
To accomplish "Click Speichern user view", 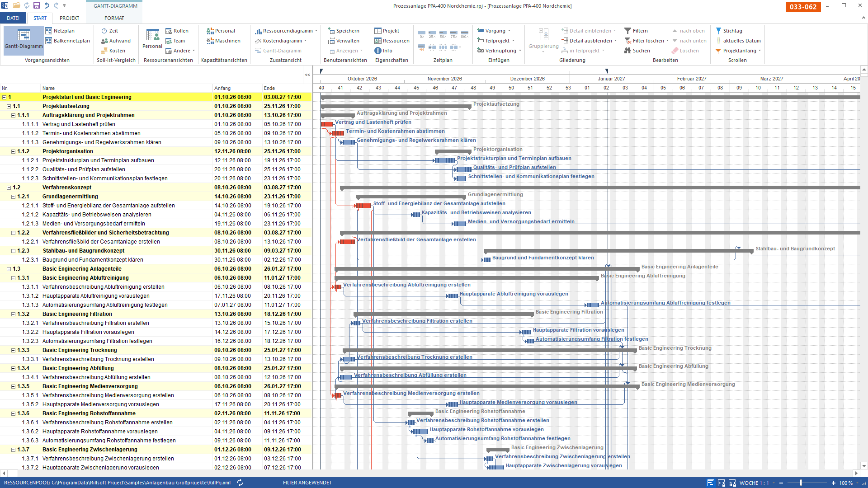I will coord(344,31).
